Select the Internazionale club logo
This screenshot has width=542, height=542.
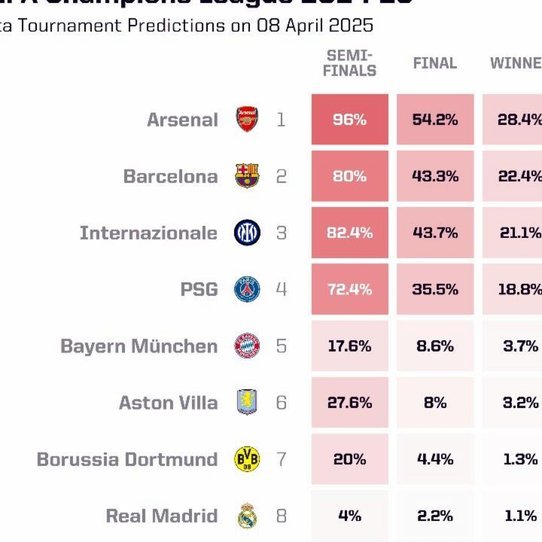click(247, 232)
